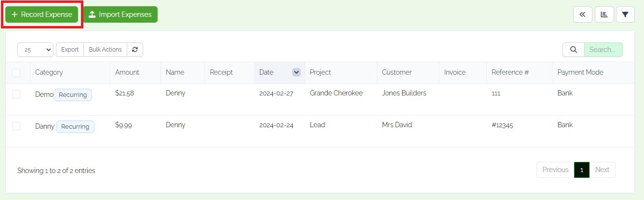
Task: Open the filter funnel icon
Action: pos(625,14)
